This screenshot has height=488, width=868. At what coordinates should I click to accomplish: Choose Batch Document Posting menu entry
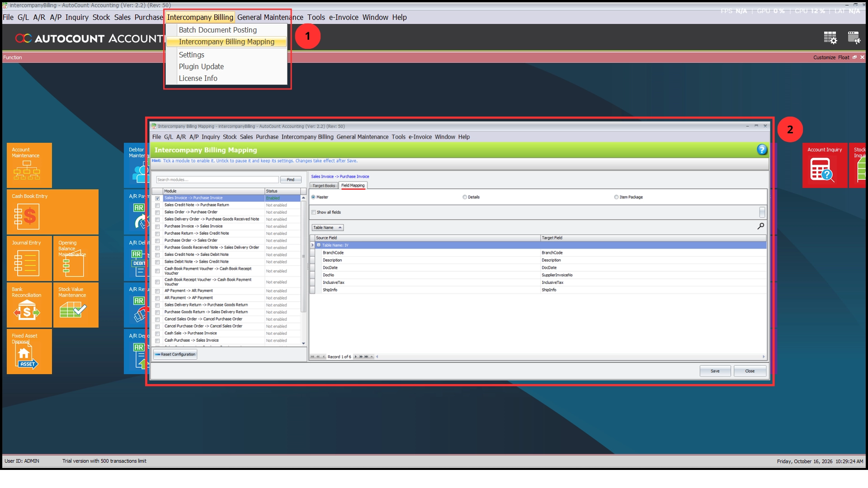click(x=217, y=30)
